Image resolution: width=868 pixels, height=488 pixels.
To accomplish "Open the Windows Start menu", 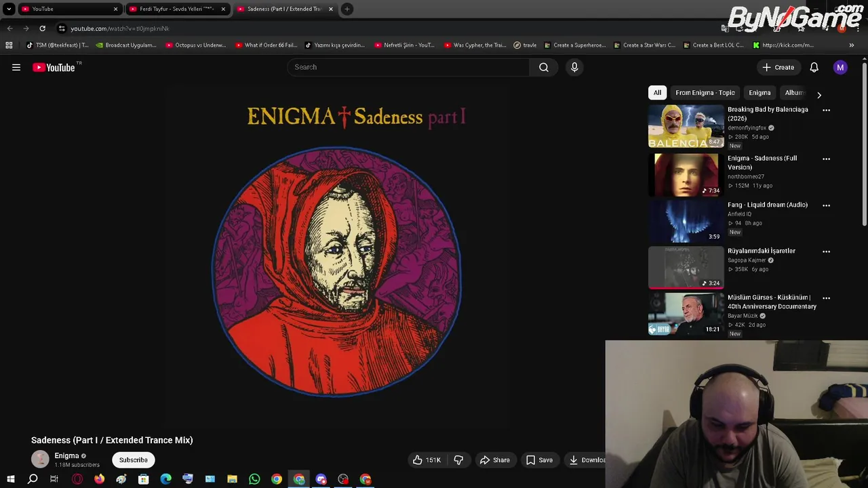I will tap(10, 479).
